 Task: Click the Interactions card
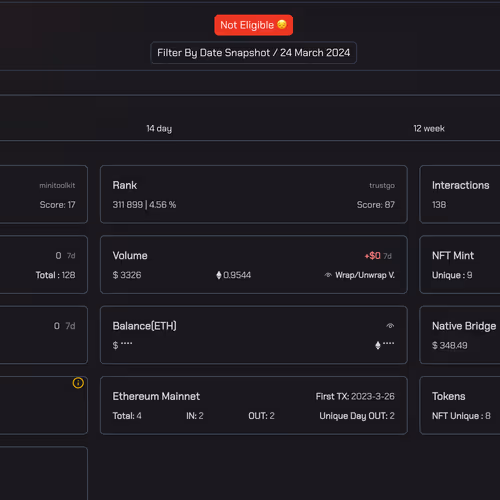460,194
